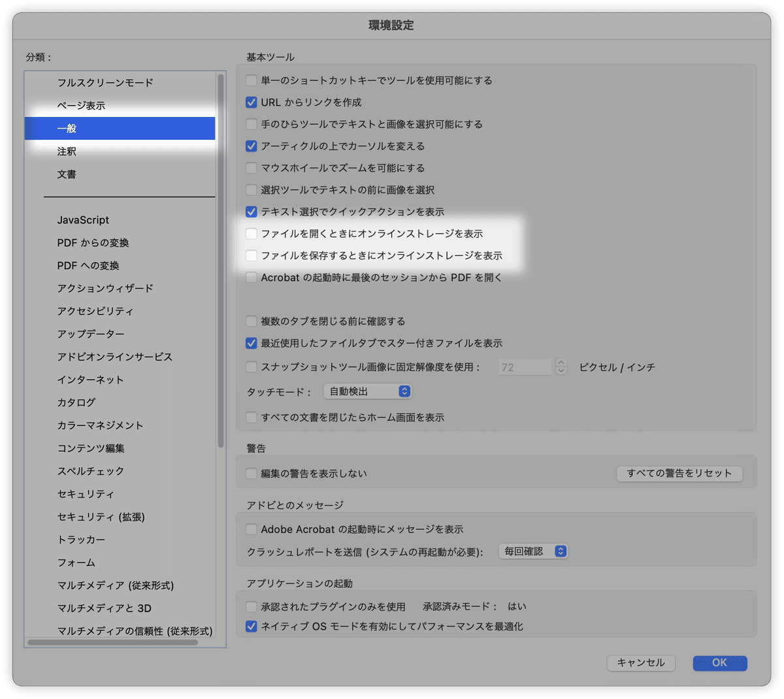Select インターネット category
784x699 pixels.
pos(120,380)
